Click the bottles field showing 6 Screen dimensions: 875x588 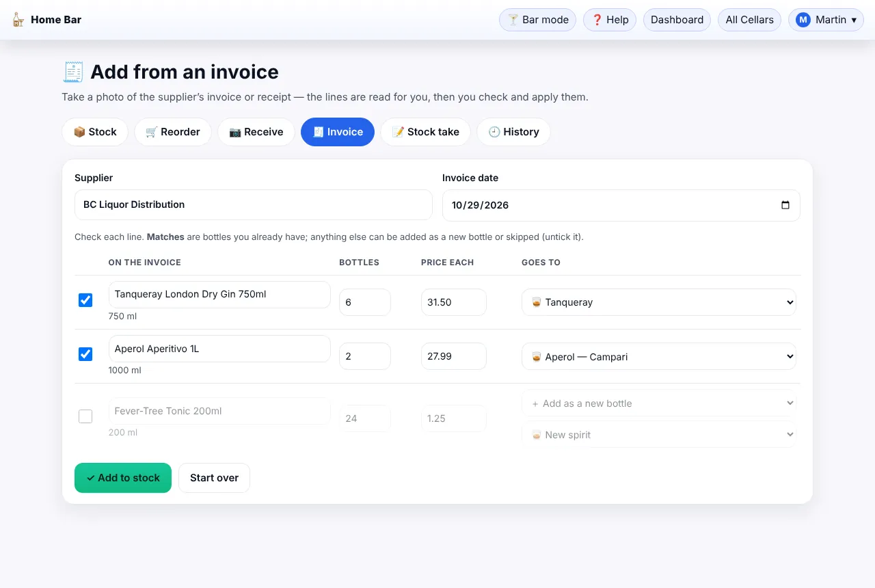pyautogui.click(x=365, y=302)
